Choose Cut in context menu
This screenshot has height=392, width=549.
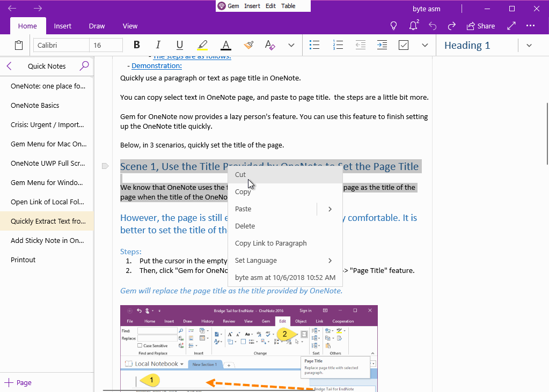(285, 175)
